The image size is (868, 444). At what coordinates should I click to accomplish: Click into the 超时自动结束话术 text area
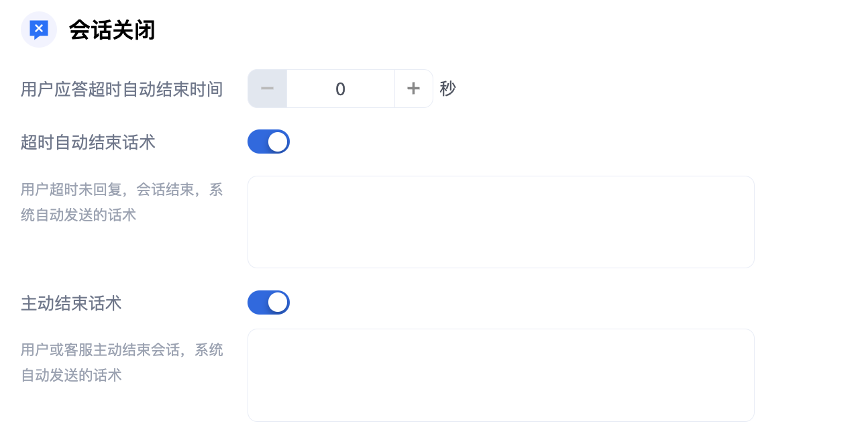(x=500, y=222)
